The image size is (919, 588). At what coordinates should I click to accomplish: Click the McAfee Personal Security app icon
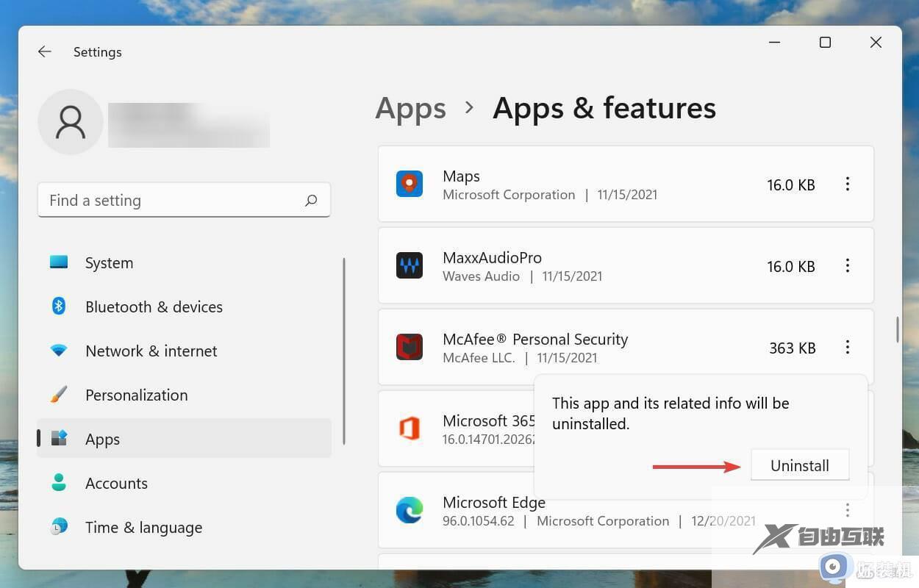pyautogui.click(x=410, y=347)
